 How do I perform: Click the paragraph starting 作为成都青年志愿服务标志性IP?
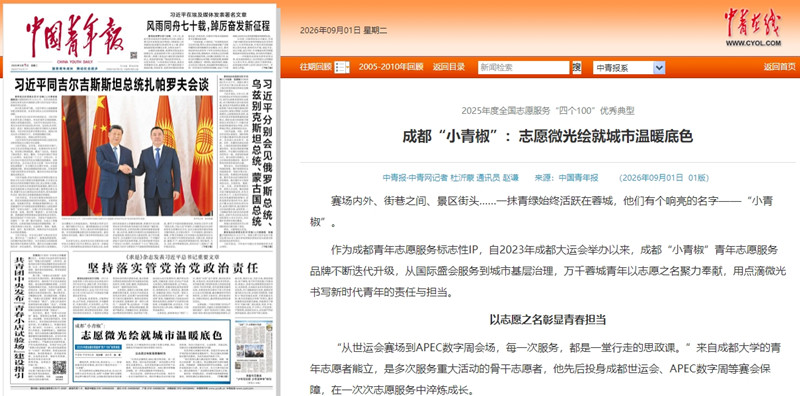tap(547, 271)
